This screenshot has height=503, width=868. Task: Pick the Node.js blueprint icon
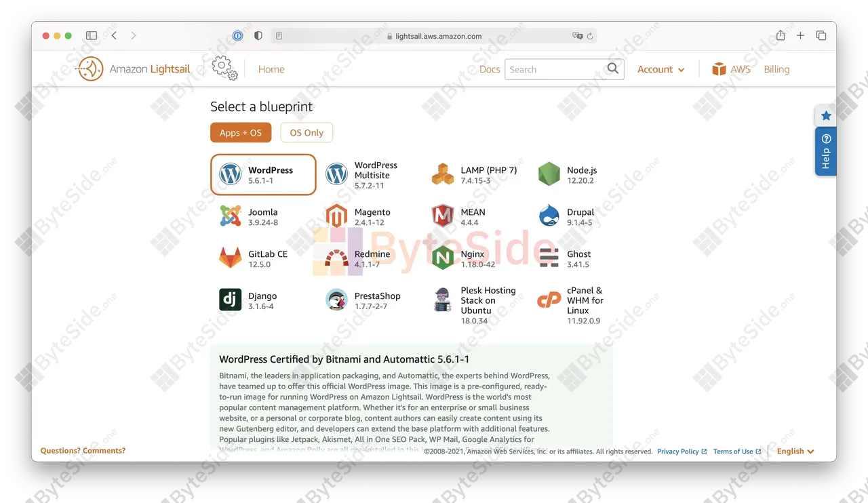pos(549,174)
